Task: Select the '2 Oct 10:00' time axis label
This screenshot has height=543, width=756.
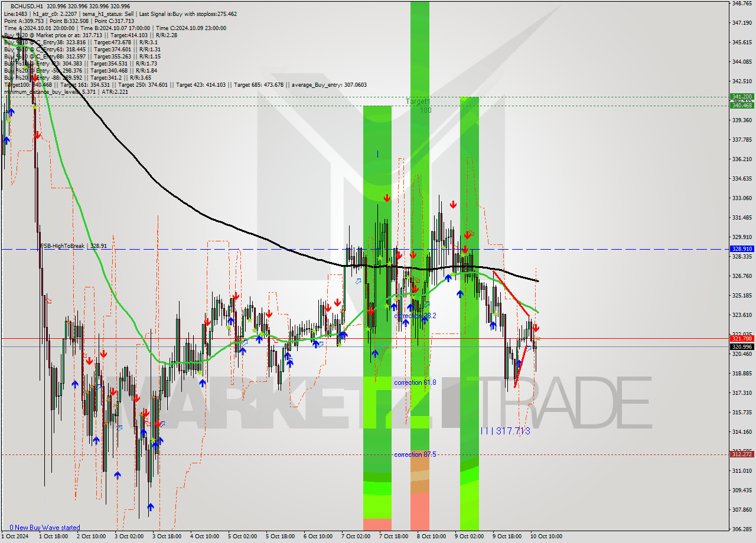Action: 91,537
